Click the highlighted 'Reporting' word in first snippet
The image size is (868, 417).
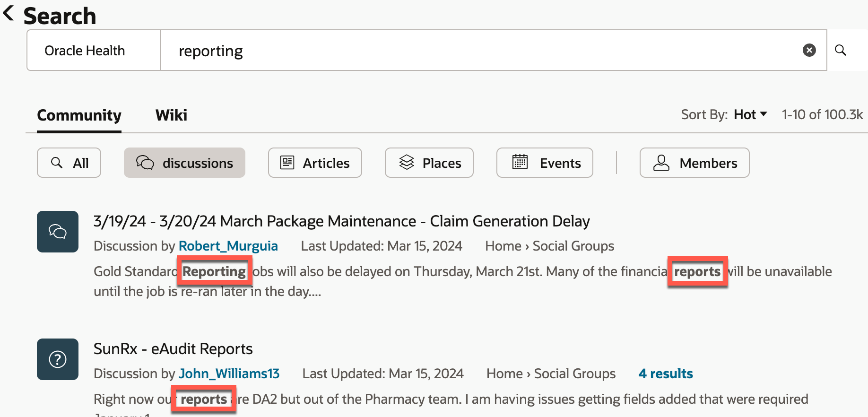214,271
